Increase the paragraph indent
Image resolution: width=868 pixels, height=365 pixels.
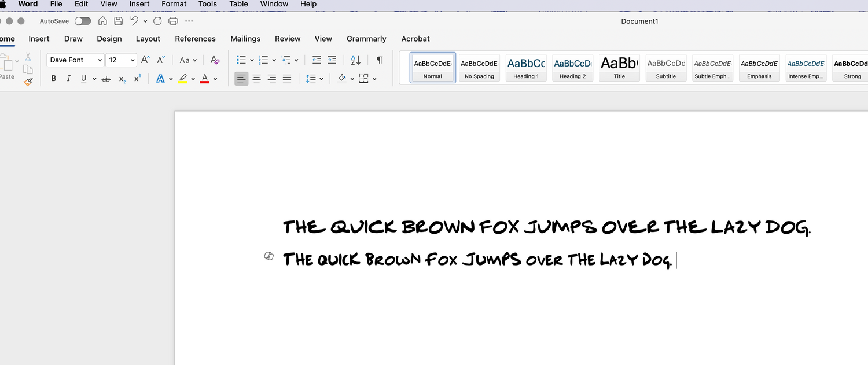(332, 60)
